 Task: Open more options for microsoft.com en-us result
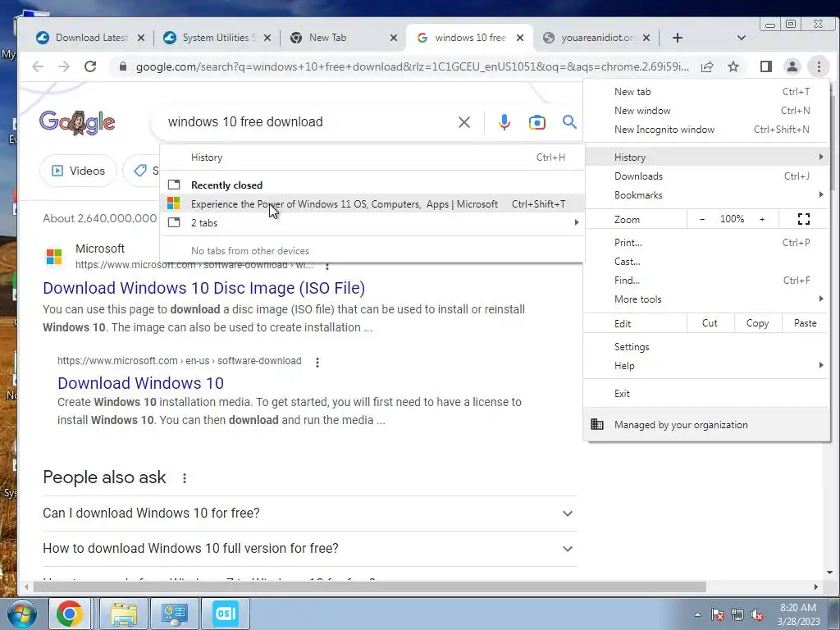tap(317, 362)
